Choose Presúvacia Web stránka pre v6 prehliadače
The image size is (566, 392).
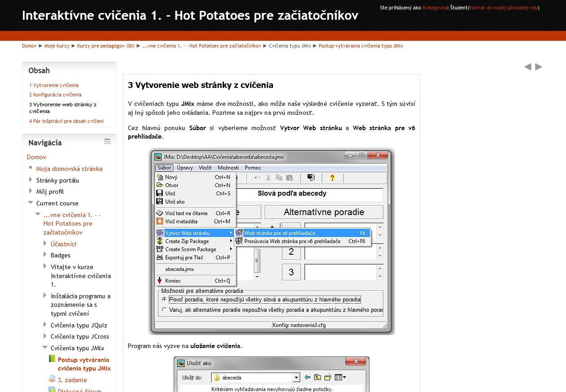pyautogui.click(x=302, y=241)
